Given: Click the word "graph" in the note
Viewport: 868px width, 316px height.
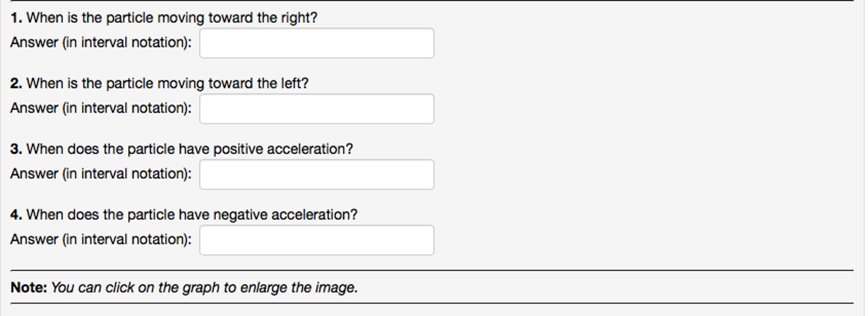Looking at the screenshot, I should point(201,288).
